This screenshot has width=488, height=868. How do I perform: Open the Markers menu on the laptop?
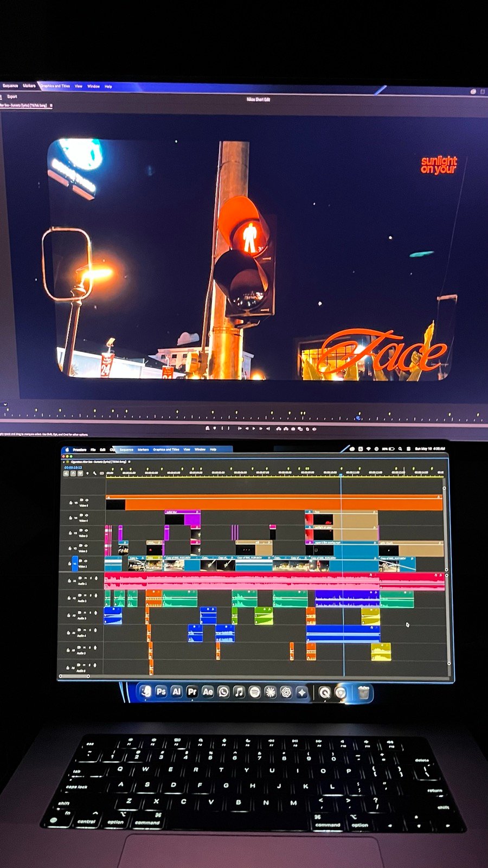point(143,449)
